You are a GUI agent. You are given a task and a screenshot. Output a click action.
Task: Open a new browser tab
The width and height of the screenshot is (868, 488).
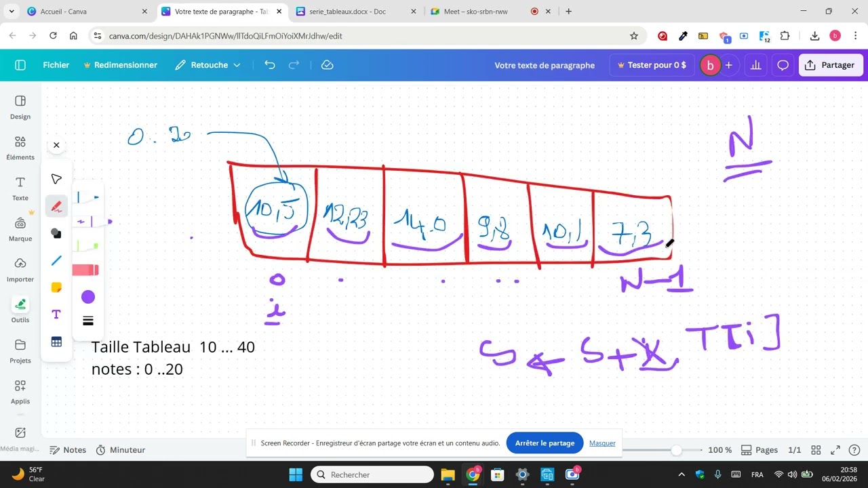(568, 12)
